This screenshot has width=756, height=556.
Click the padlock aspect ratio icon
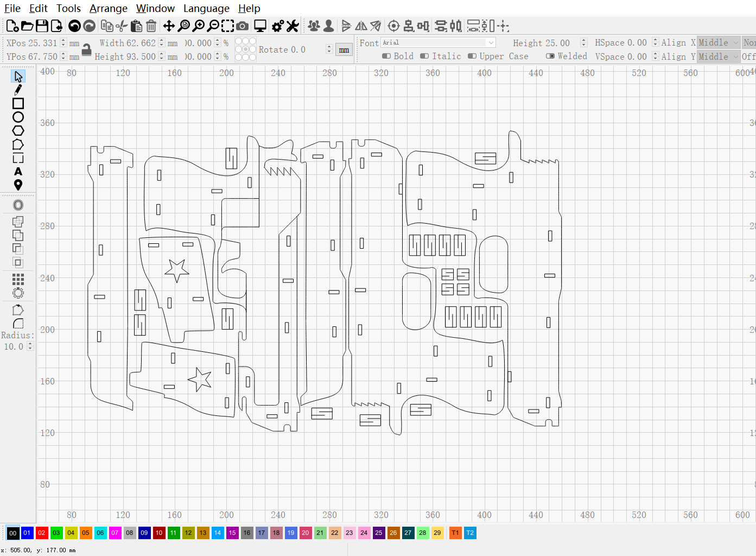[x=86, y=50]
